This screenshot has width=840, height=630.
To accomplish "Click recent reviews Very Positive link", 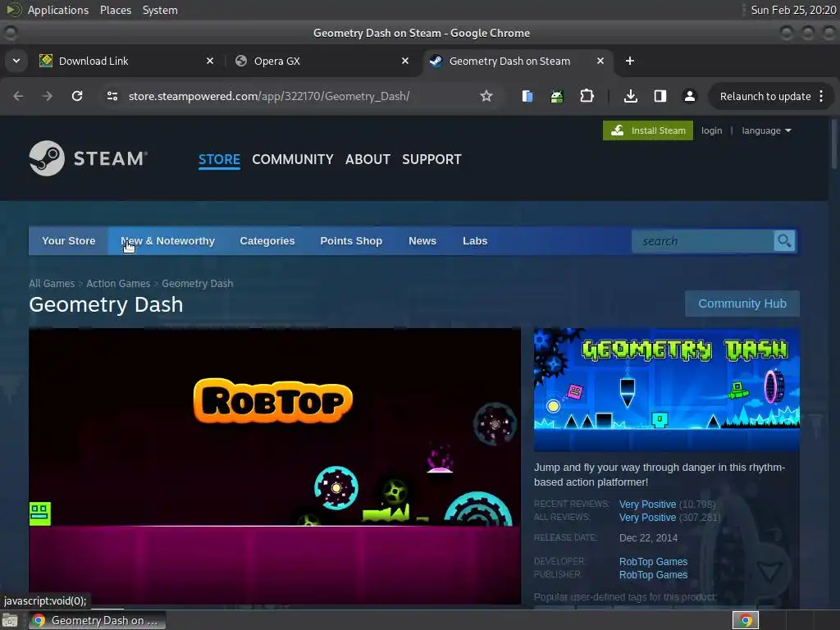I will pyautogui.click(x=647, y=504).
